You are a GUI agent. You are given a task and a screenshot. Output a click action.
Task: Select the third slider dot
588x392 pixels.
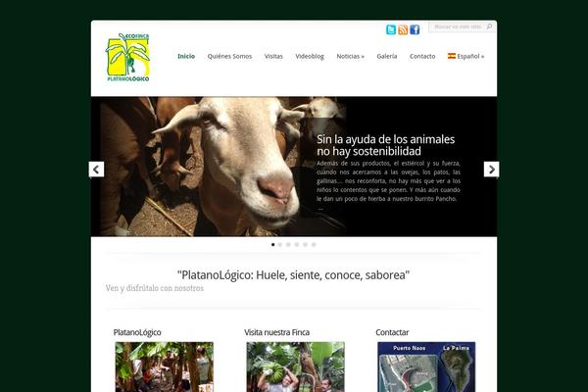coord(288,245)
